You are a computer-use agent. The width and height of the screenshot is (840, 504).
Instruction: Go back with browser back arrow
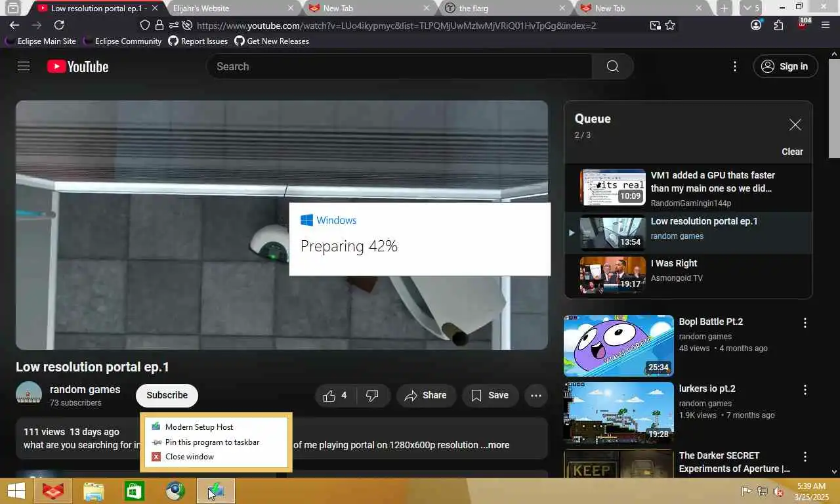pyautogui.click(x=14, y=26)
